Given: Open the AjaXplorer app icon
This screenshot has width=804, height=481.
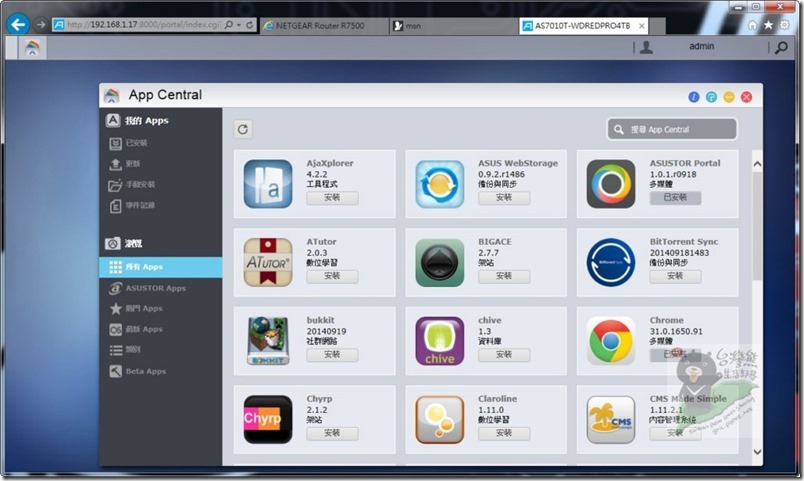Looking at the screenshot, I should (x=268, y=184).
